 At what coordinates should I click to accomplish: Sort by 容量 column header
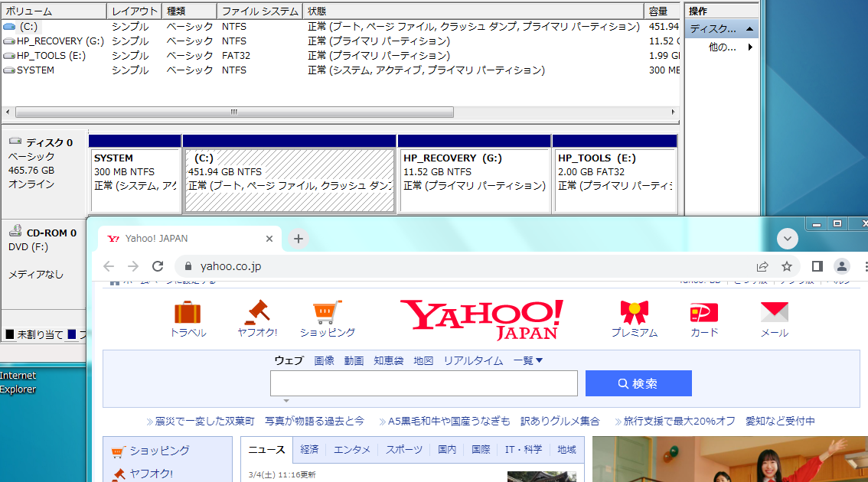coord(662,11)
